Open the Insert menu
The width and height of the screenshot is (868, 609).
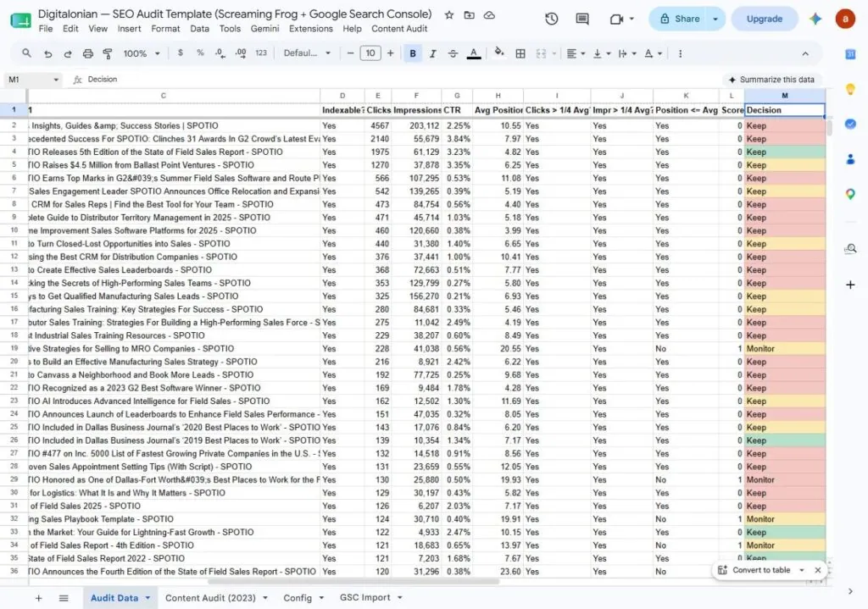[x=129, y=29]
